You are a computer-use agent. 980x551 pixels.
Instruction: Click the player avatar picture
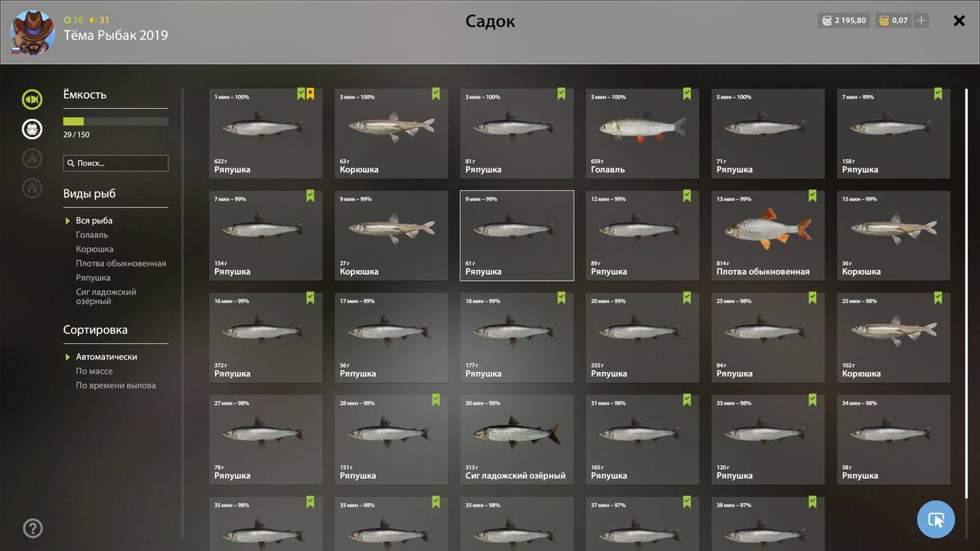click(x=32, y=32)
